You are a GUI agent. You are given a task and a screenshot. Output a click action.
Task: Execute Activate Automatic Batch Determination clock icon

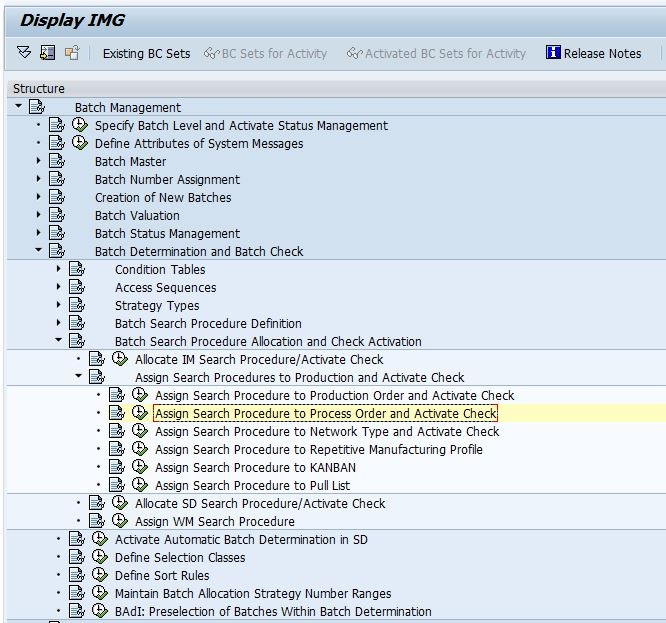point(100,538)
